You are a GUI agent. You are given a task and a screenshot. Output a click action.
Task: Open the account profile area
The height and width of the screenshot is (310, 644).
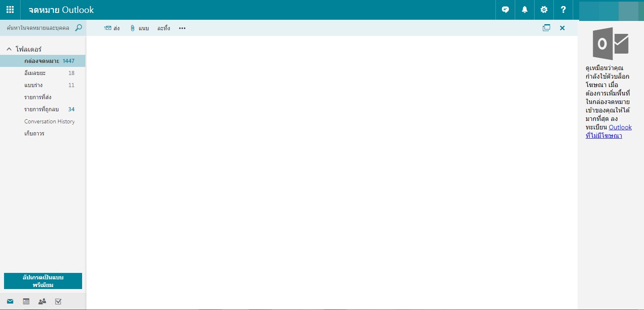click(611, 10)
